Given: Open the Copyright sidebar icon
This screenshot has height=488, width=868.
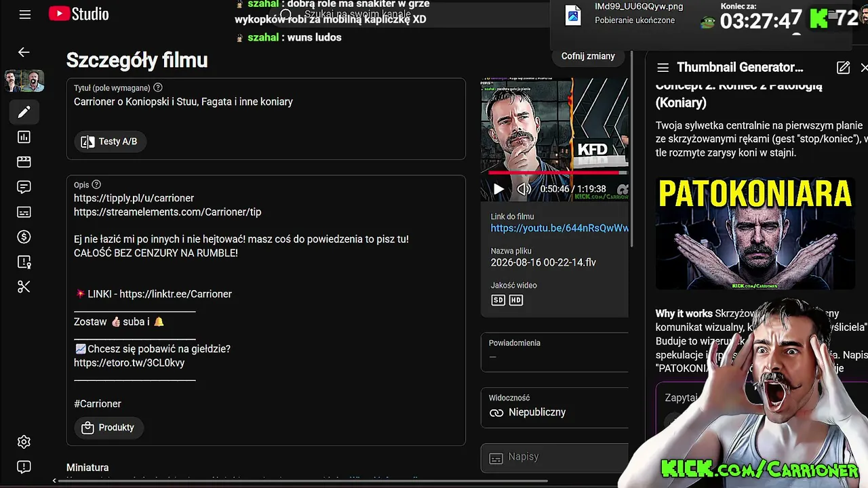Looking at the screenshot, I should coord(24,262).
